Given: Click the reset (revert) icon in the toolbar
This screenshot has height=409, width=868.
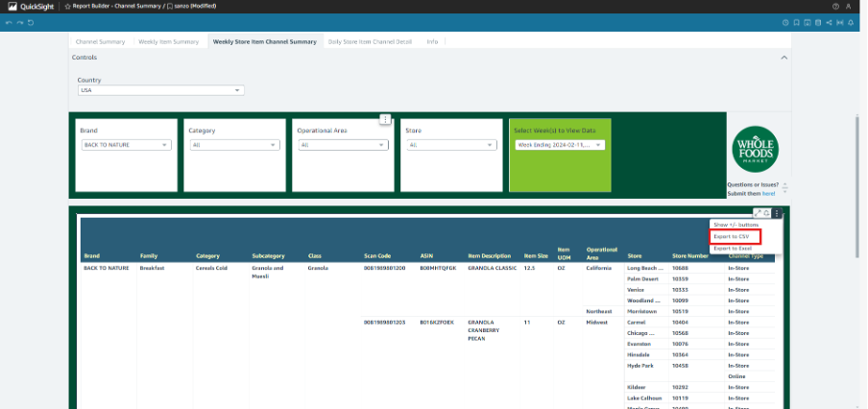Looking at the screenshot, I should click(31, 23).
